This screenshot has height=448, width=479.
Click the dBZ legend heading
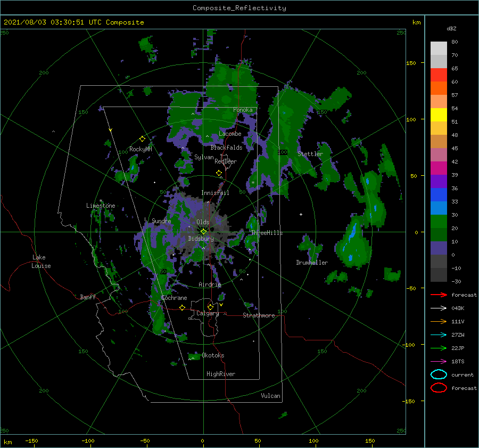(x=451, y=29)
